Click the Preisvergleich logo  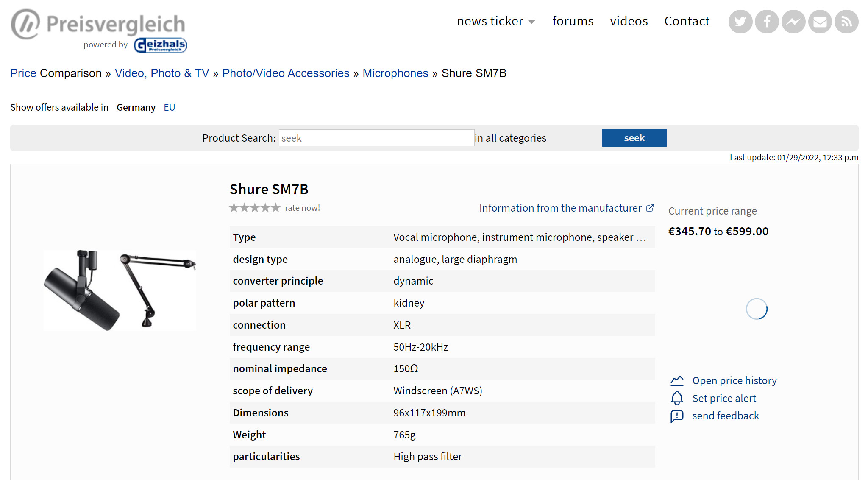click(98, 24)
